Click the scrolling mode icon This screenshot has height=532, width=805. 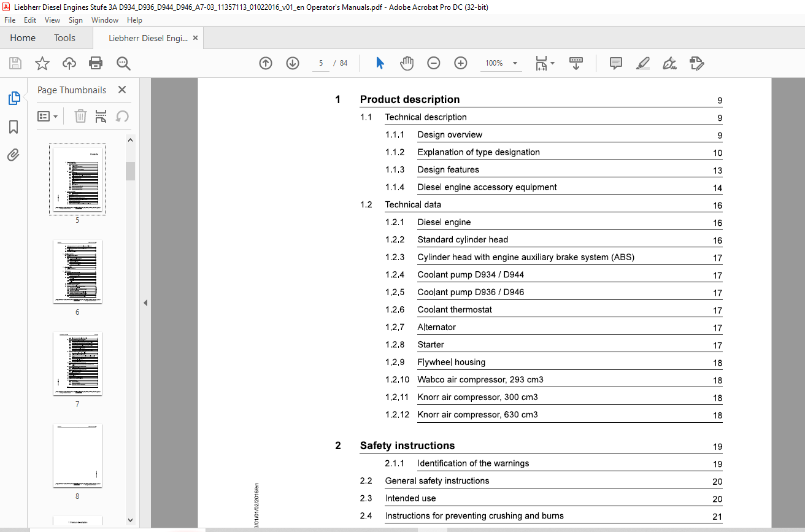tap(576, 63)
